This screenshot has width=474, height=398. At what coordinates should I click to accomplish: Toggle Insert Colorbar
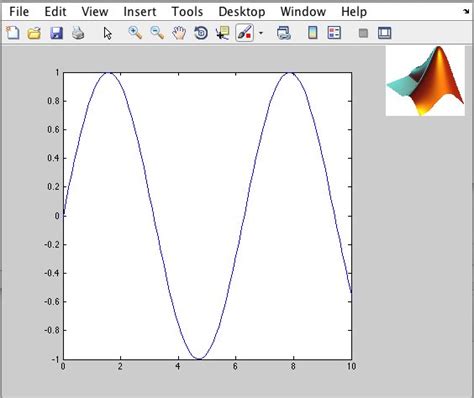(x=312, y=33)
